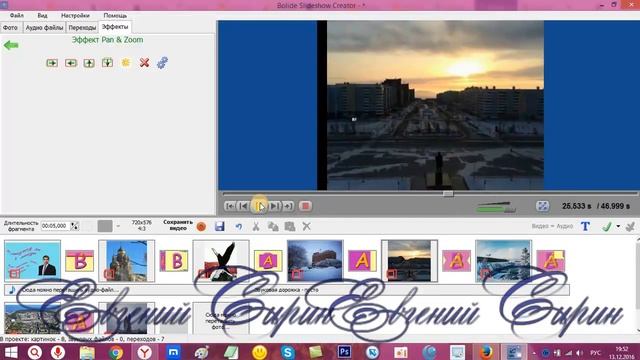Apply pan-up arrow effect icon
The image size is (640, 360).
pos(89,63)
